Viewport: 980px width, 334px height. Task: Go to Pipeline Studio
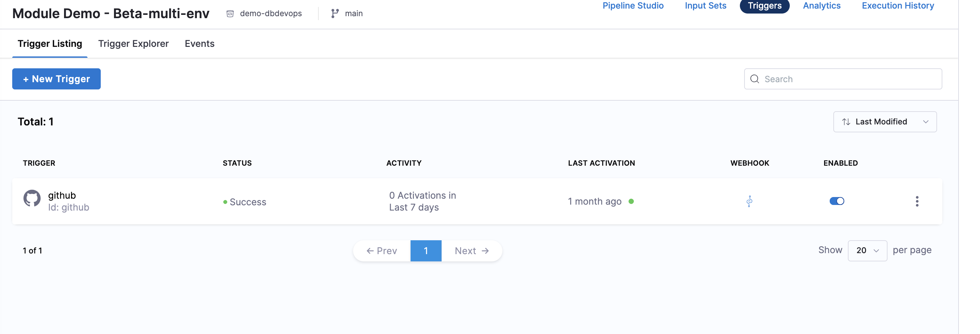tap(633, 6)
